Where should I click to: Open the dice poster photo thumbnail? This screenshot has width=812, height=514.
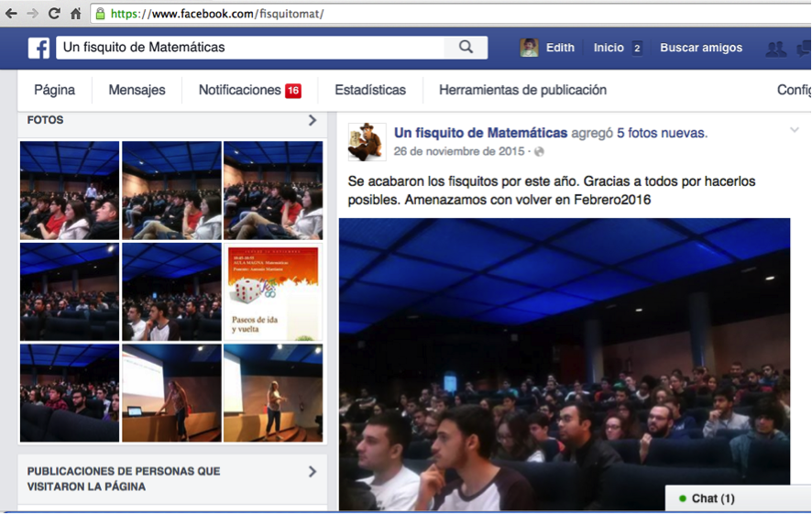pyautogui.click(x=273, y=291)
